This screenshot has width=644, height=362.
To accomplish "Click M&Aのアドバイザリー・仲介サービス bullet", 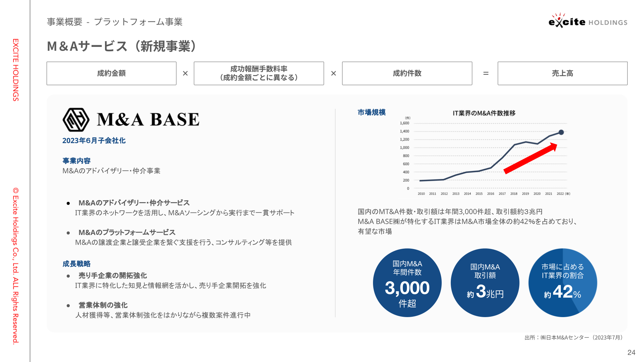I will [x=134, y=203].
